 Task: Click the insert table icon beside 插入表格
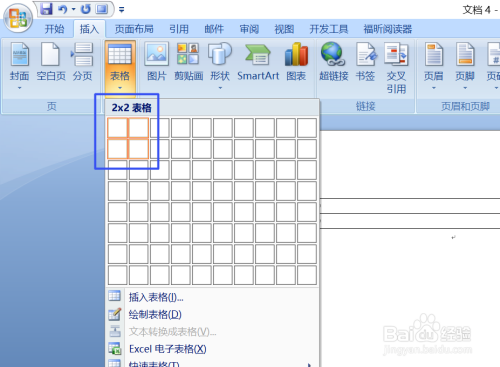[115, 296]
